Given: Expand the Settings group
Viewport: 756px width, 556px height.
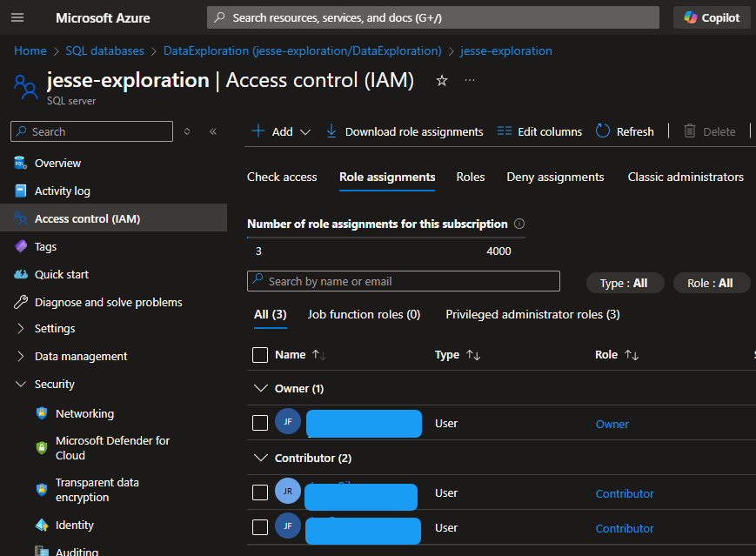Looking at the screenshot, I should 55,329.
